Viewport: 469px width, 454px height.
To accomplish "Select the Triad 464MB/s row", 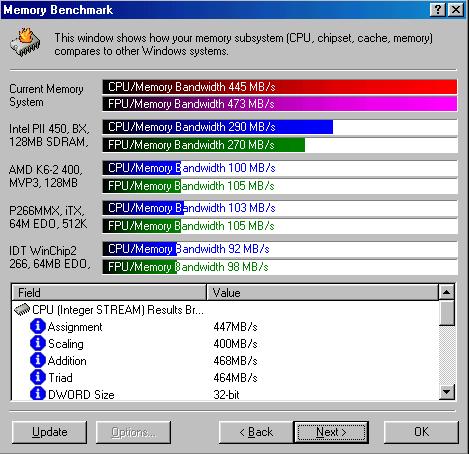I will coord(225,377).
